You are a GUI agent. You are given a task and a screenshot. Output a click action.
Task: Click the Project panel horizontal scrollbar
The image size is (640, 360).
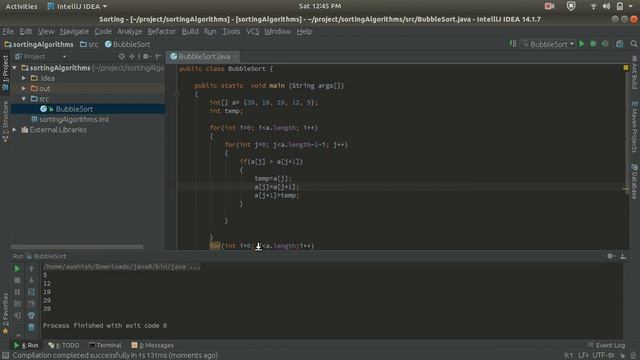pyautogui.click(x=78, y=247)
